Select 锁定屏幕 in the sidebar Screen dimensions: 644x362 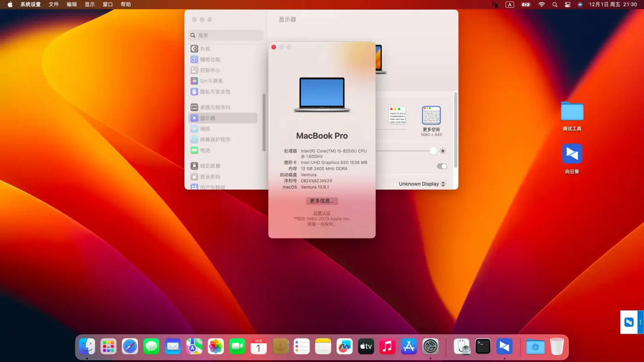point(209,165)
